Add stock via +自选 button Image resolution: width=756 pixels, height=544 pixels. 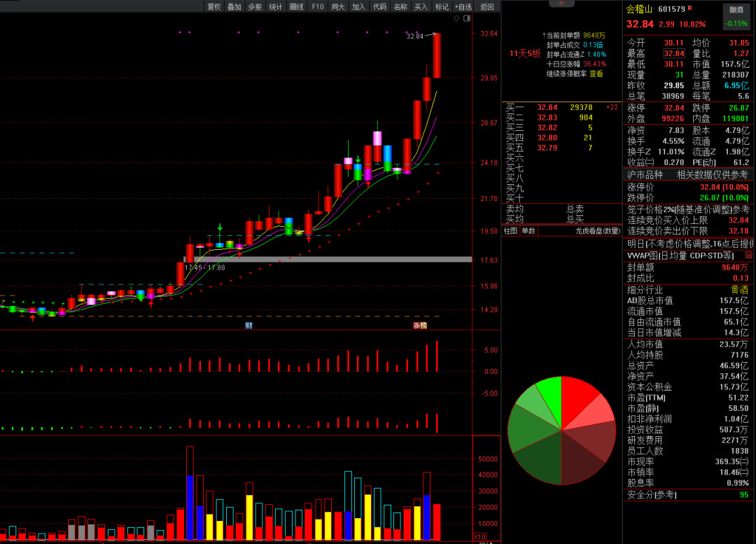point(463,6)
